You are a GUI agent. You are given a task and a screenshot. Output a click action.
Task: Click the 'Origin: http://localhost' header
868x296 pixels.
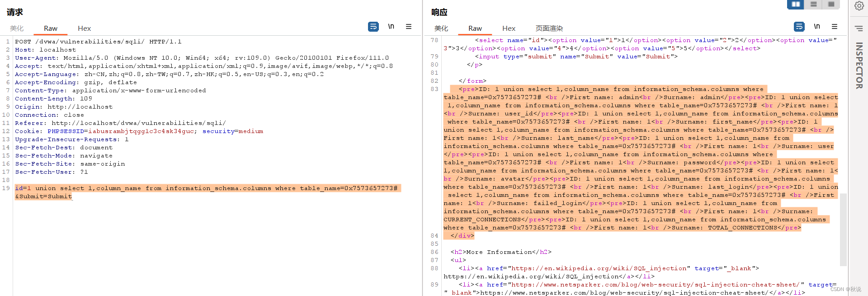click(64, 107)
